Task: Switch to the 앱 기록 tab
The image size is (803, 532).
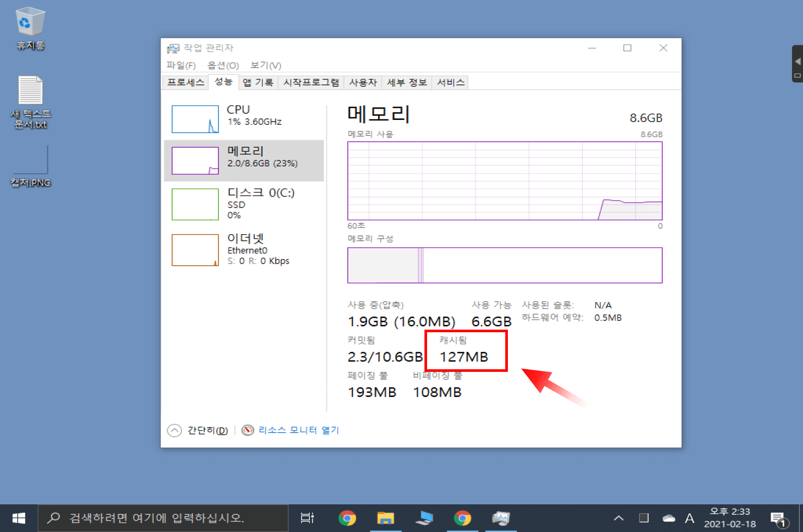Action: pyautogui.click(x=258, y=82)
